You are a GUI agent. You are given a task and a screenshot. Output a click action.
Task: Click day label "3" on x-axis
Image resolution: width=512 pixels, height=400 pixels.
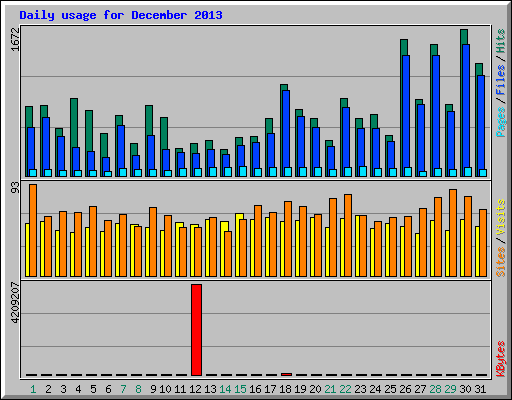point(63,389)
